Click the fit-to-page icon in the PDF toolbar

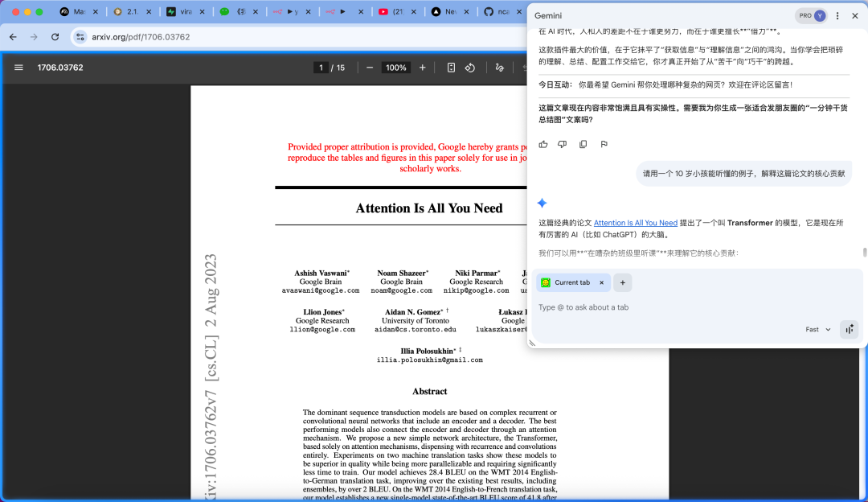(451, 68)
